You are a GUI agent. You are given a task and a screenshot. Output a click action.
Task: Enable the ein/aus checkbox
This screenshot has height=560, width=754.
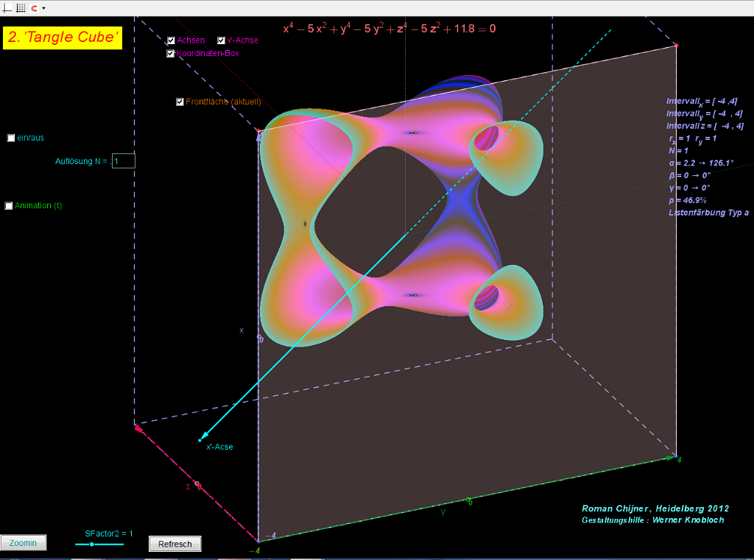[x=11, y=138]
